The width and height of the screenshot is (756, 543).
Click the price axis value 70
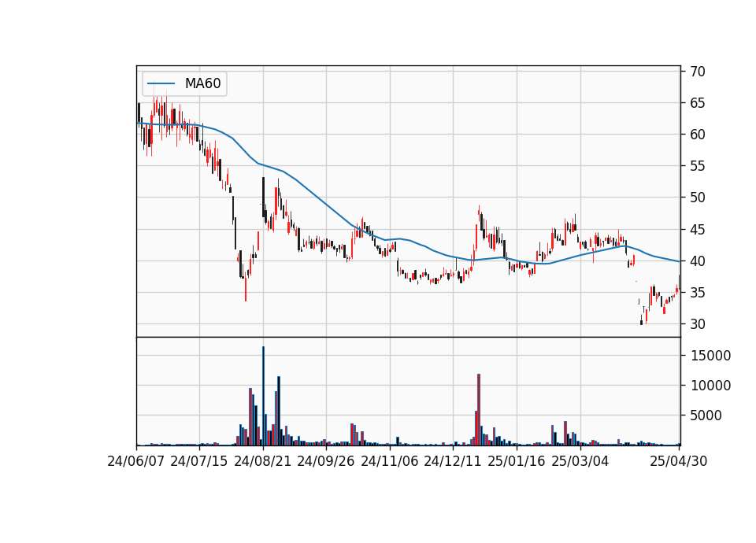(x=698, y=72)
